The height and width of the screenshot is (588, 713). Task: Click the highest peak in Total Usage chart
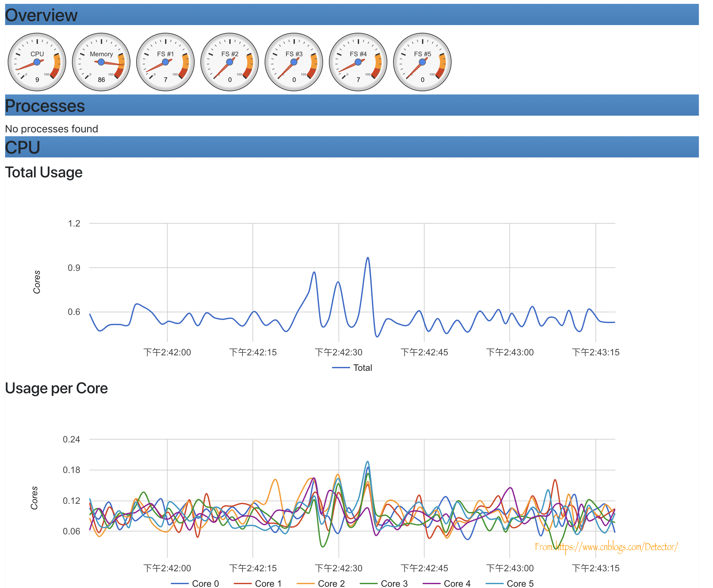point(368,258)
